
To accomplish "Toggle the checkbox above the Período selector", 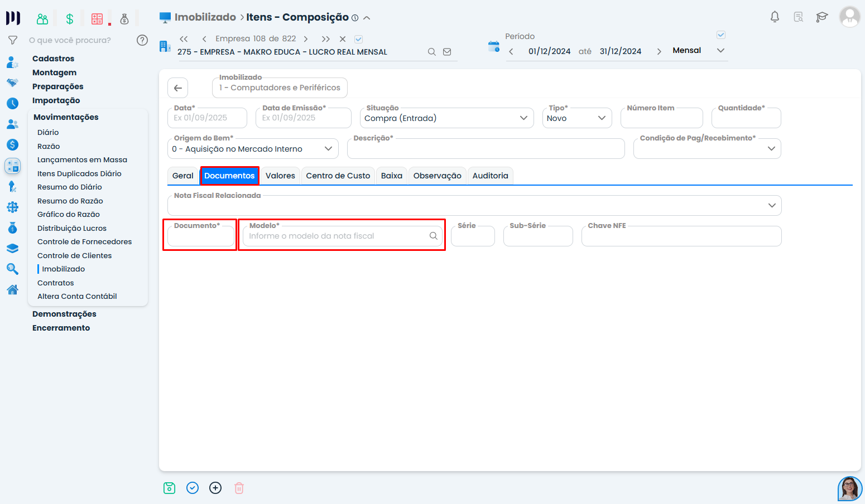I will [x=720, y=35].
